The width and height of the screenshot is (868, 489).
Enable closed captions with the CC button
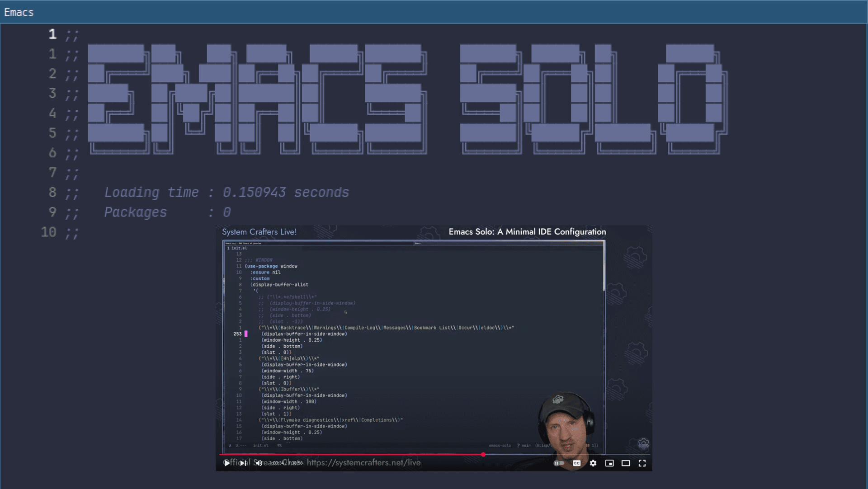click(576, 463)
